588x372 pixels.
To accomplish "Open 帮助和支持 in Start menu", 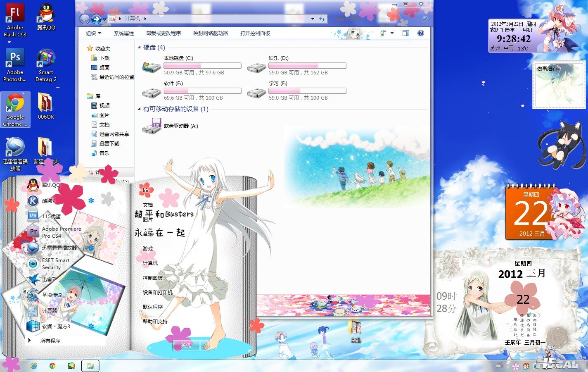I will tap(155, 322).
